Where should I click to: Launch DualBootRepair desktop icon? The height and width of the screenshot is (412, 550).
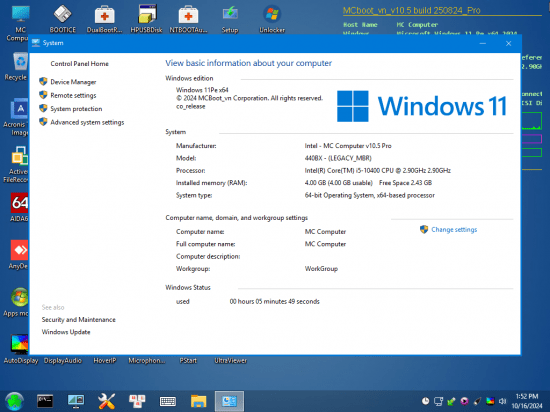pos(105,19)
